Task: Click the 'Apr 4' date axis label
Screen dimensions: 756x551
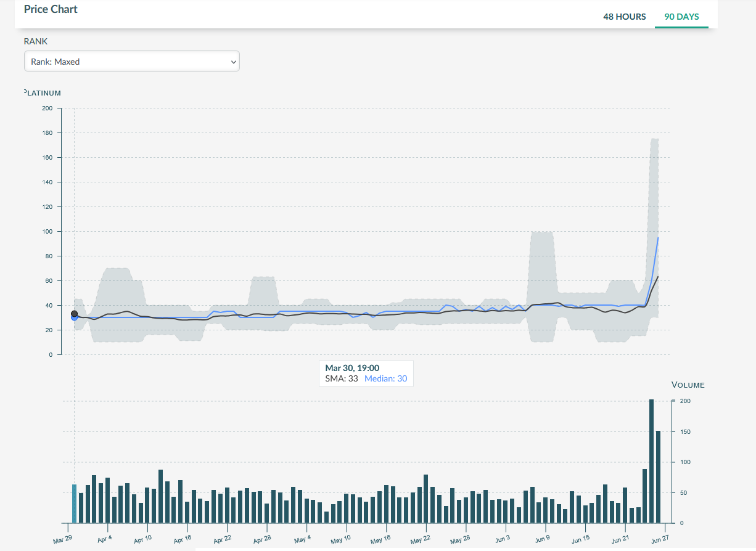Action: coord(104,539)
